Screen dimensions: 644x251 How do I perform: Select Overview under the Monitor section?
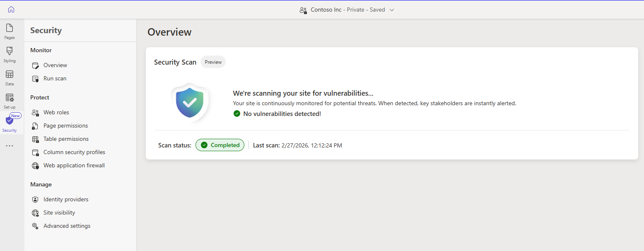click(x=55, y=65)
